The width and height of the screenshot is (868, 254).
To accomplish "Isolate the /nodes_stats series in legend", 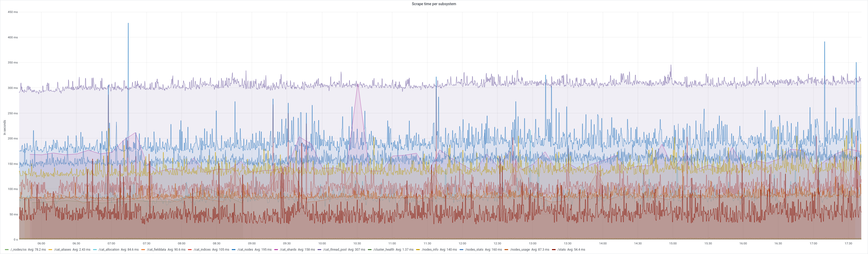I will point(474,250).
